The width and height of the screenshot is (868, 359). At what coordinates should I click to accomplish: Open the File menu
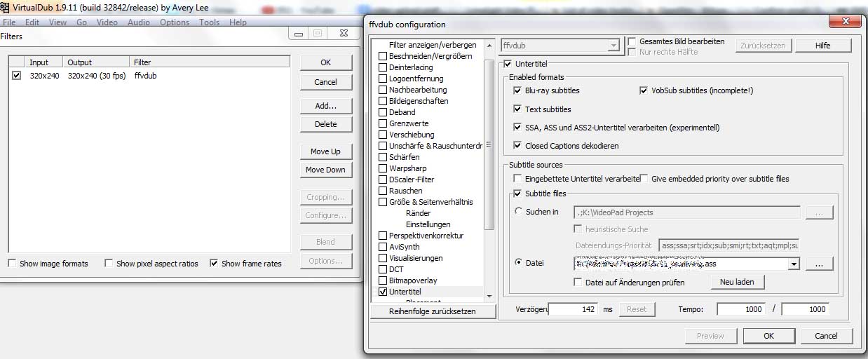point(9,22)
